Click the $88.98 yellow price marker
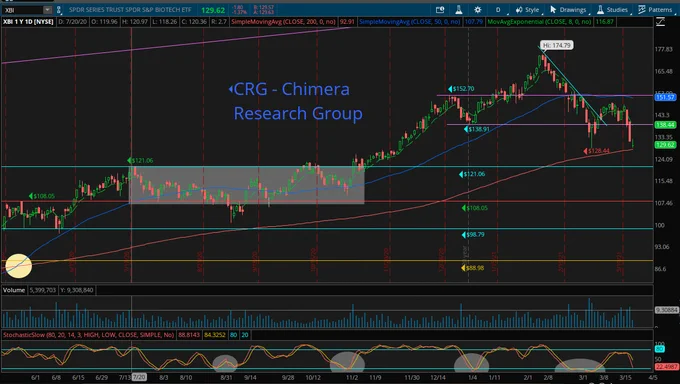Image resolution: width=680 pixels, height=384 pixels. click(x=472, y=268)
